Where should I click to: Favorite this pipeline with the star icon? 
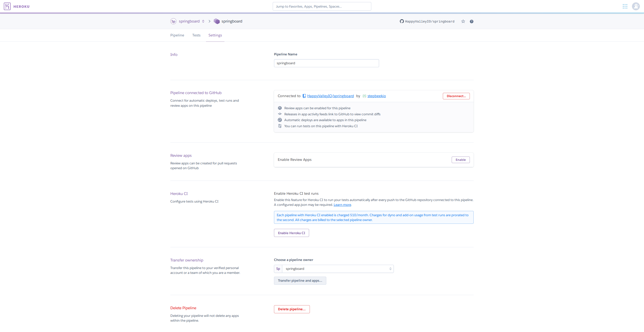[x=463, y=21]
